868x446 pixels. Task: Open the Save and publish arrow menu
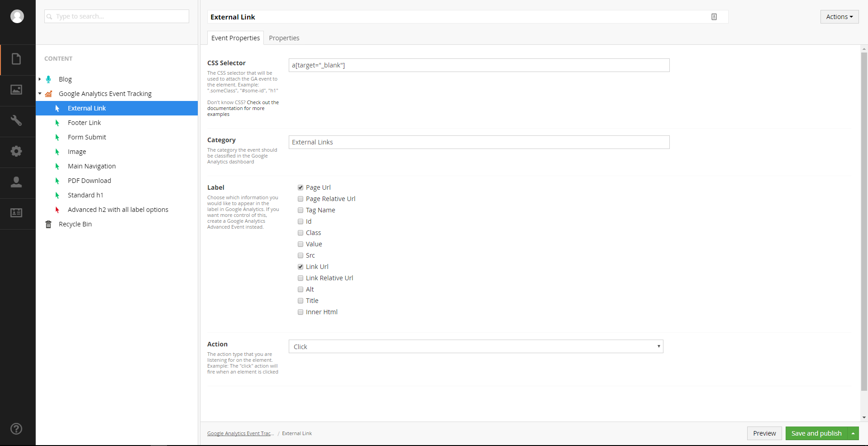pos(853,433)
